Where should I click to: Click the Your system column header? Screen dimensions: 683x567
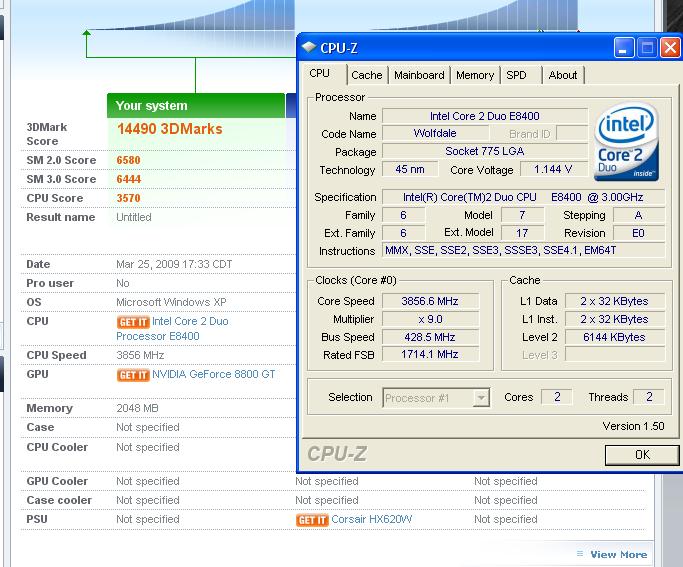(x=196, y=105)
